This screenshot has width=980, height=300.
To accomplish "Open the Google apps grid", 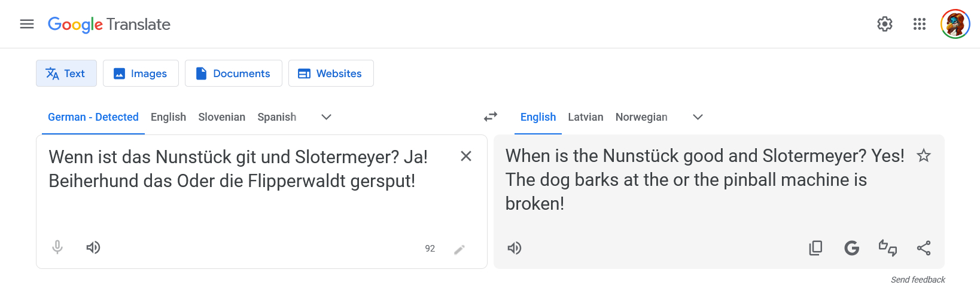I will click(919, 24).
